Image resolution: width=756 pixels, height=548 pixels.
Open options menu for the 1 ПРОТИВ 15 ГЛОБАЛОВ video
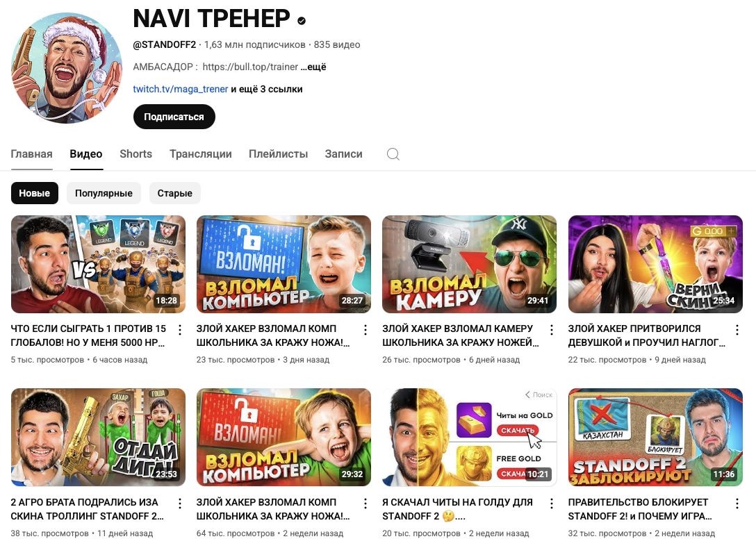coord(180,330)
